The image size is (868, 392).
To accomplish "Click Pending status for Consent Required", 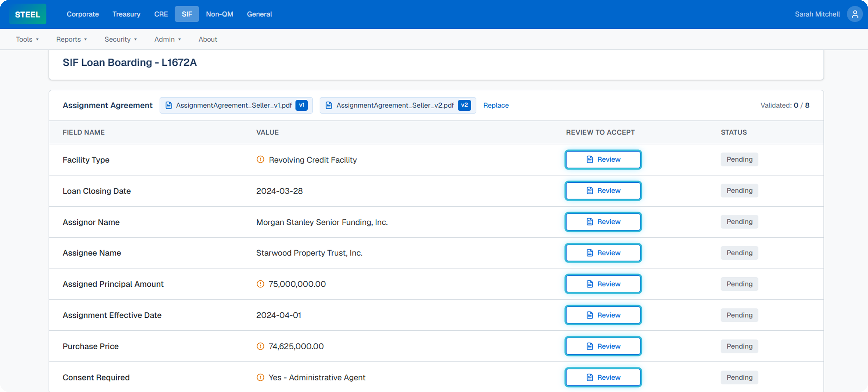I will click(x=740, y=377).
